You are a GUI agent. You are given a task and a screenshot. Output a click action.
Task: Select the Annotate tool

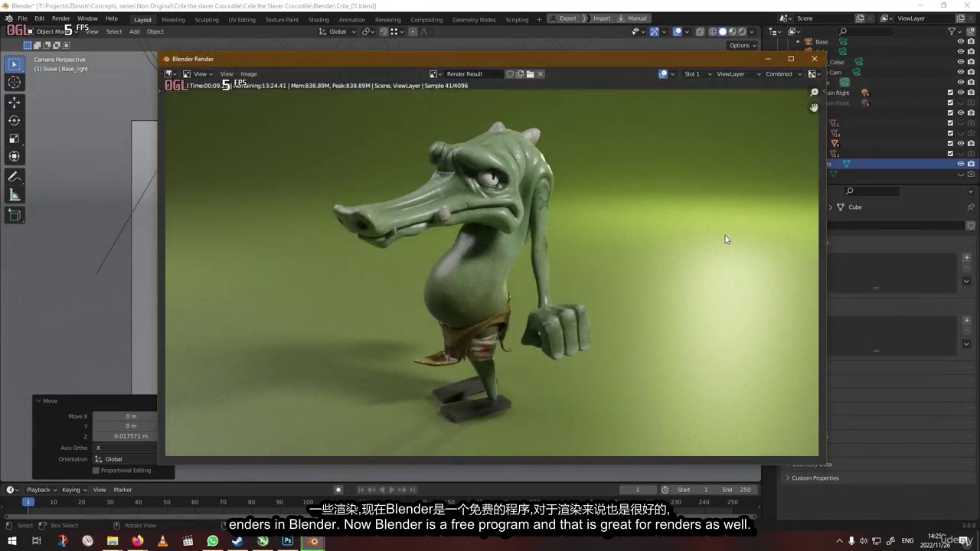point(14,177)
